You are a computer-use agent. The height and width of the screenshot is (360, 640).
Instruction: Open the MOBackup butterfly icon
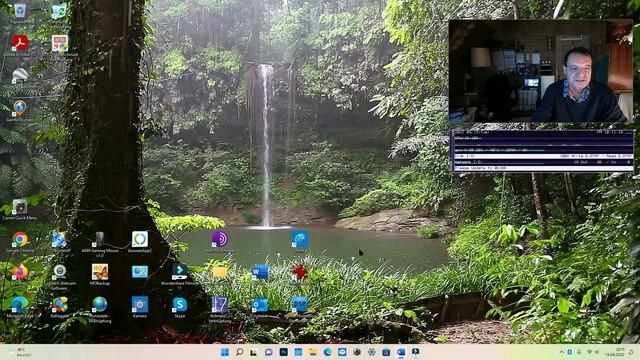click(99, 272)
